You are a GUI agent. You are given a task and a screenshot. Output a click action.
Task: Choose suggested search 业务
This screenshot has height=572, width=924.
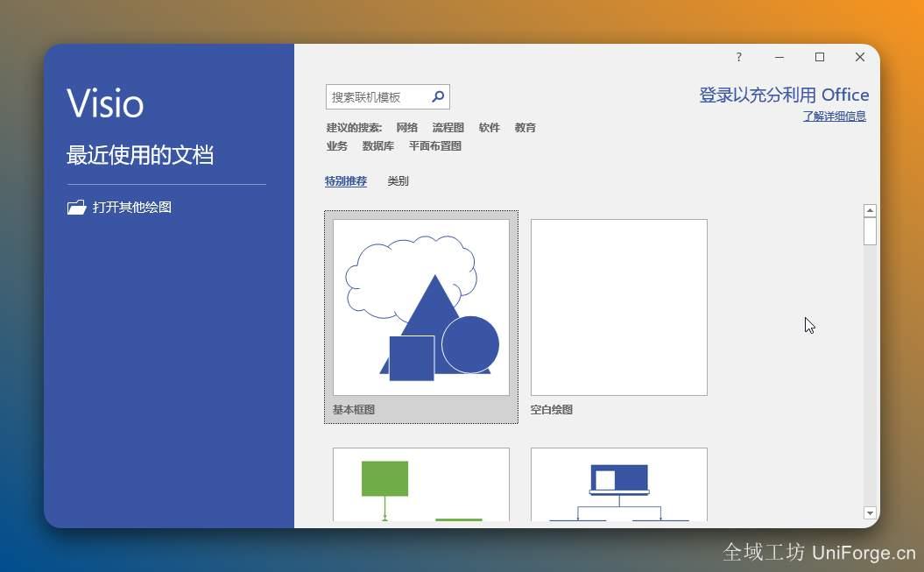[337, 146]
